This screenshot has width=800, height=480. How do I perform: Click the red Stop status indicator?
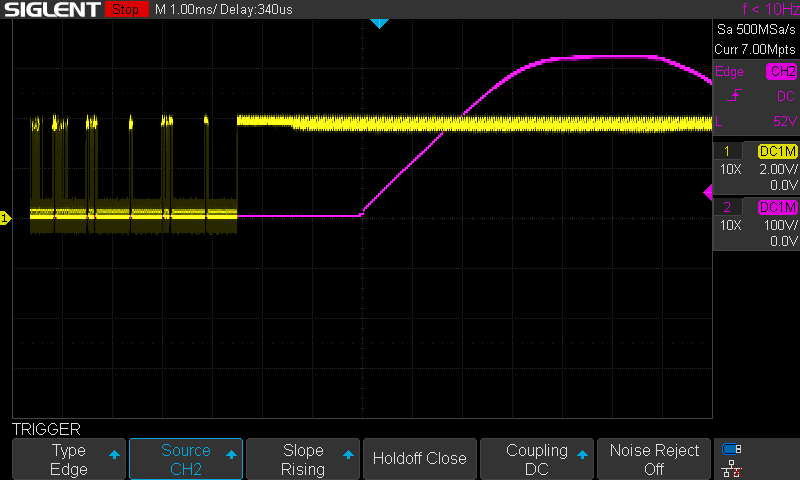point(126,9)
